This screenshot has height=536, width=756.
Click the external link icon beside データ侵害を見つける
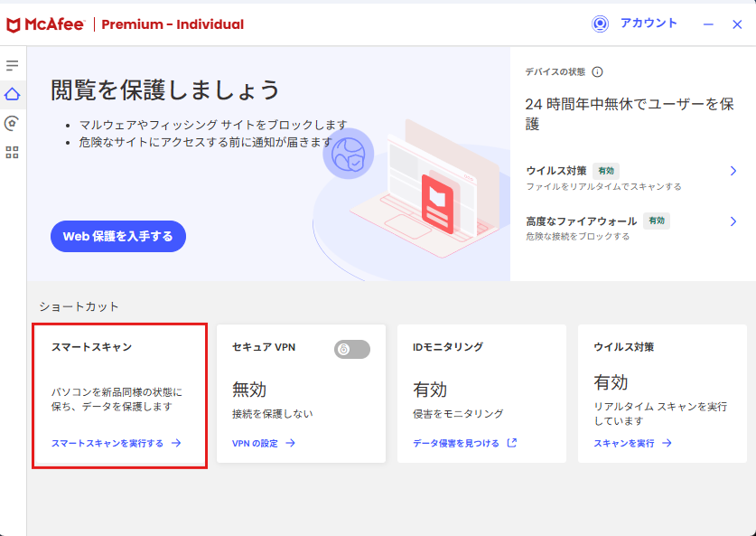pyautogui.click(x=512, y=442)
